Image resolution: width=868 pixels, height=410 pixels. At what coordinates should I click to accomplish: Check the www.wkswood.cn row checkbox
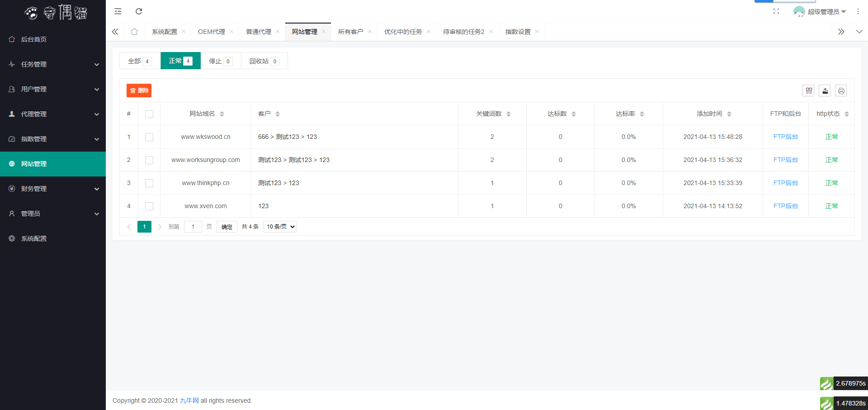point(149,137)
